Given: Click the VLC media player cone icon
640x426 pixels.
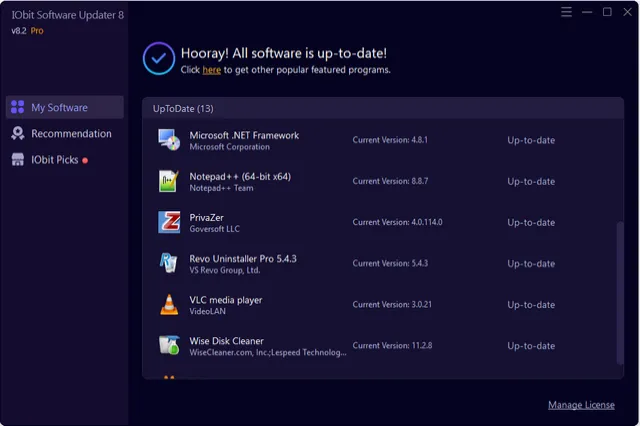Looking at the screenshot, I should [x=169, y=304].
